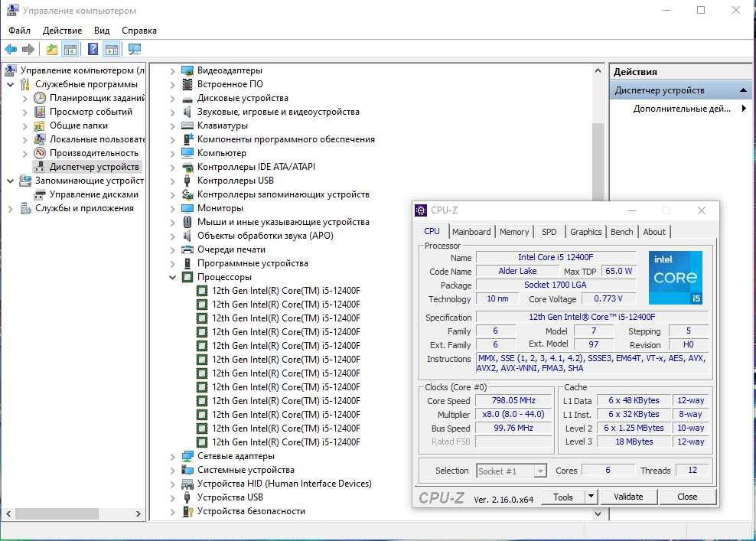Toggle the Show/Hide action pane icon

point(112,49)
